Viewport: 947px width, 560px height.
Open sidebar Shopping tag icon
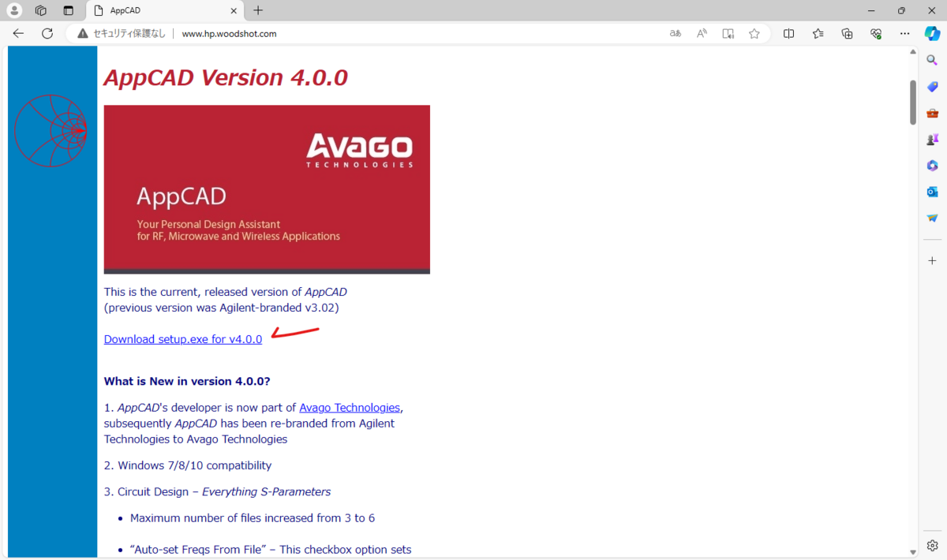click(x=932, y=87)
